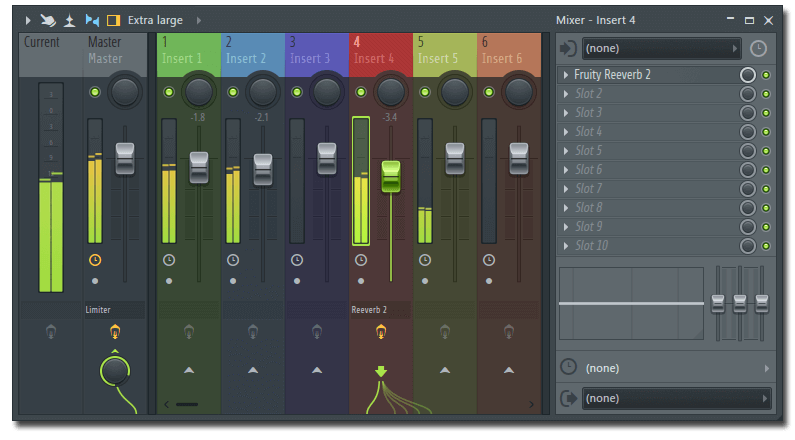The height and width of the screenshot is (440, 795).
Task: Toggle the Master track mute LED
Action: (95, 92)
